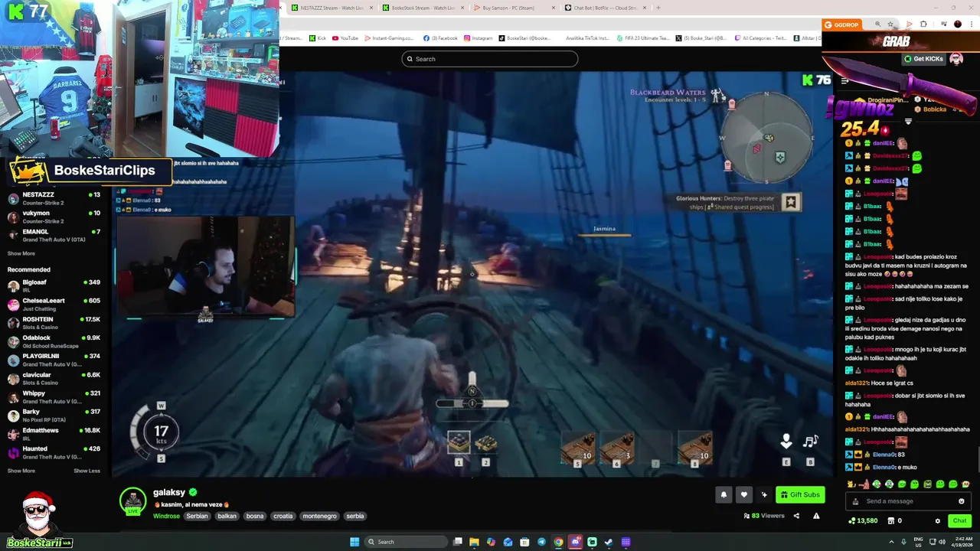Open the Instagram bookmark

(478, 38)
